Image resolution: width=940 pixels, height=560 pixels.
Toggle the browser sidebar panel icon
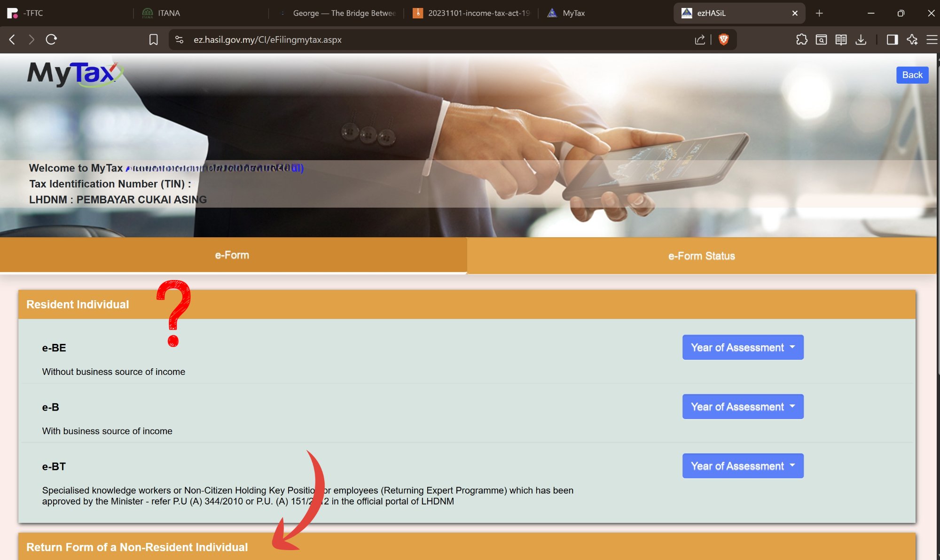pyautogui.click(x=892, y=39)
